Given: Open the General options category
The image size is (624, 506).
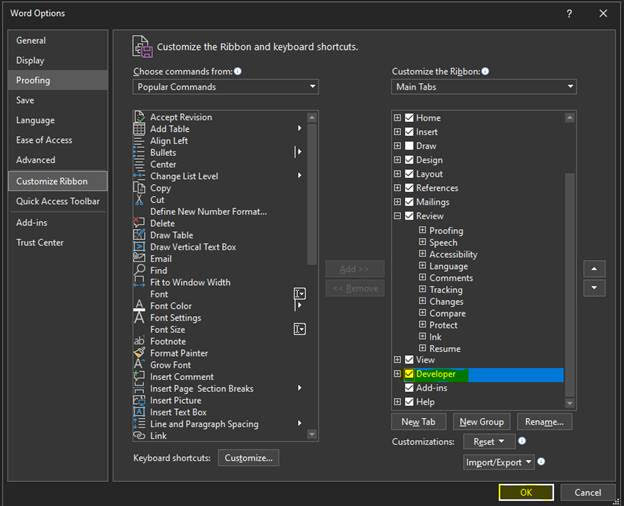Looking at the screenshot, I should pyautogui.click(x=58, y=40).
